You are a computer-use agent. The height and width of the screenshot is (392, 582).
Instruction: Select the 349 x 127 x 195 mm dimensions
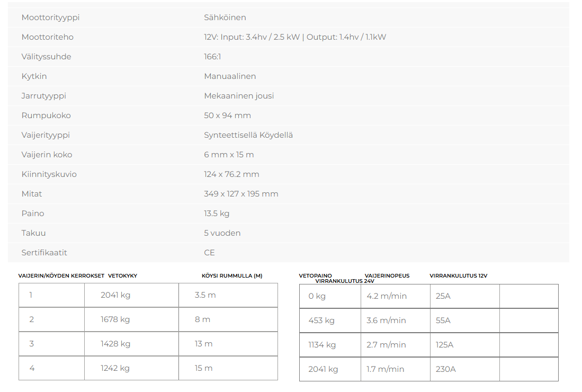(x=241, y=194)
